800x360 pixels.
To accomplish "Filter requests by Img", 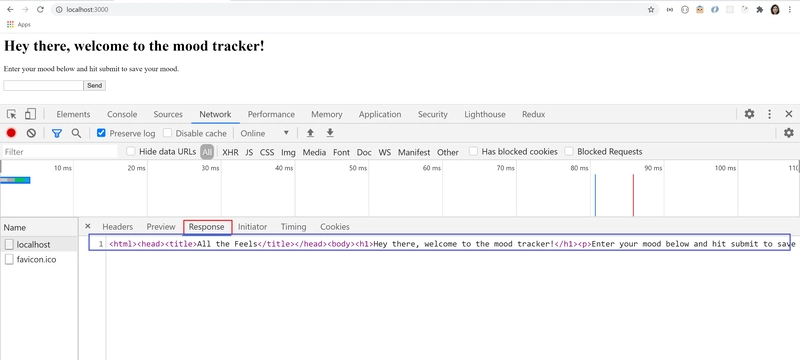I will [x=288, y=152].
